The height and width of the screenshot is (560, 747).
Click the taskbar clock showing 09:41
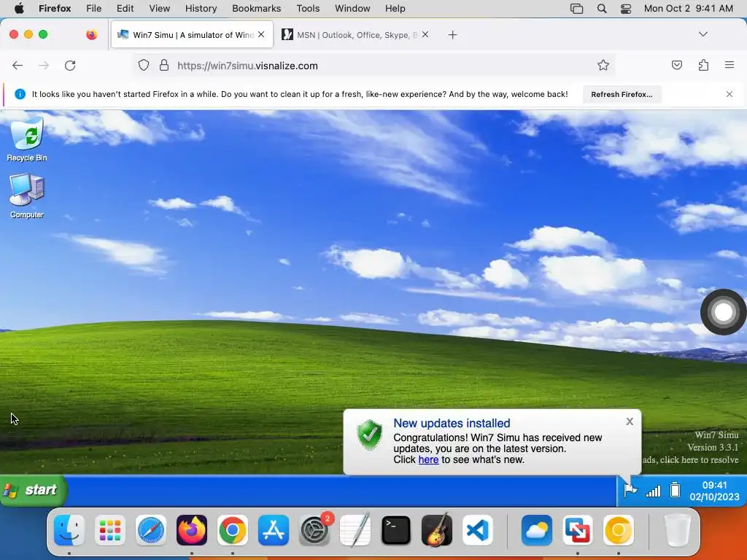pos(714,491)
